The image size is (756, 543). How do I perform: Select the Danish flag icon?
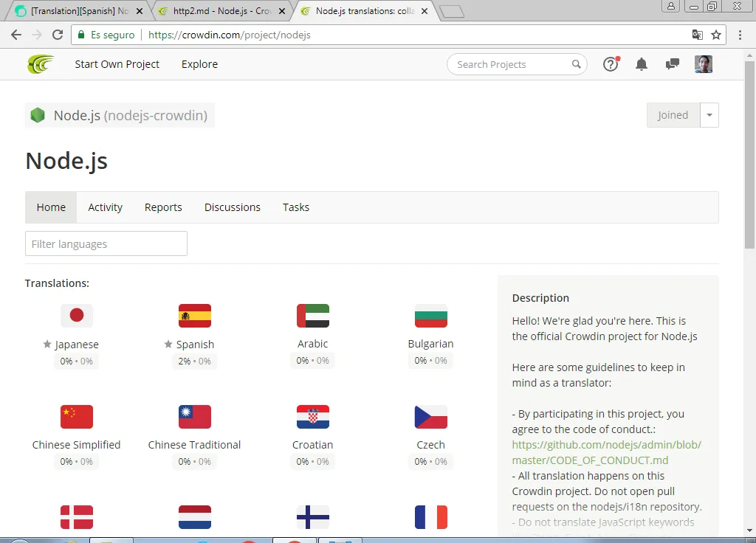[x=77, y=517]
